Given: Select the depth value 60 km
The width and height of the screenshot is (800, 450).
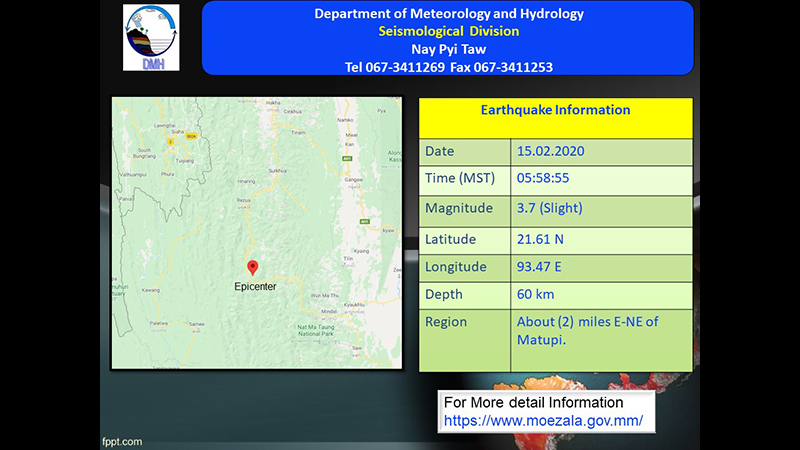Looking at the screenshot, I should pyautogui.click(x=535, y=294).
